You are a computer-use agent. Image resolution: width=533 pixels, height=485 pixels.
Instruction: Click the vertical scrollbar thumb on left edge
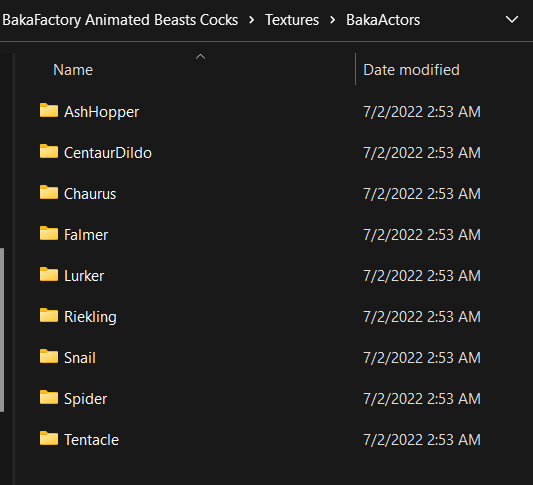point(2,330)
